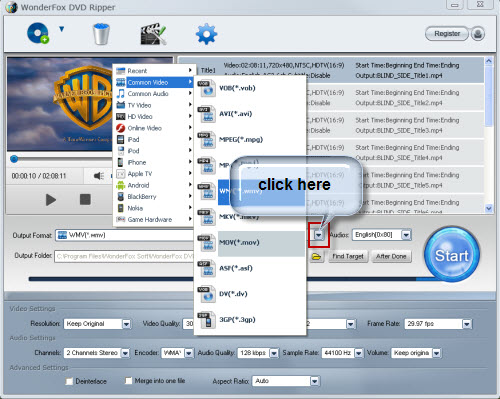Open the BlackBerry device category
500x399 pixels.
pyautogui.click(x=154, y=197)
